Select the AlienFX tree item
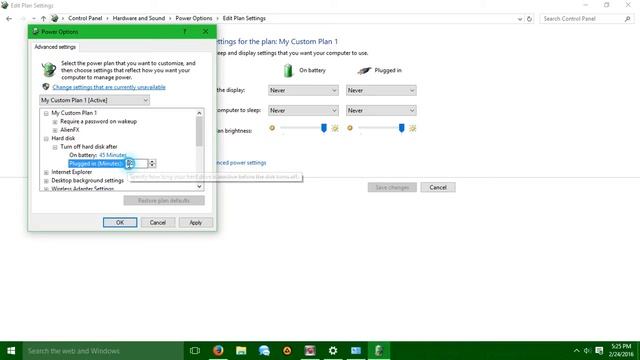Image resolution: width=640 pixels, height=360 pixels. (70, 130)
